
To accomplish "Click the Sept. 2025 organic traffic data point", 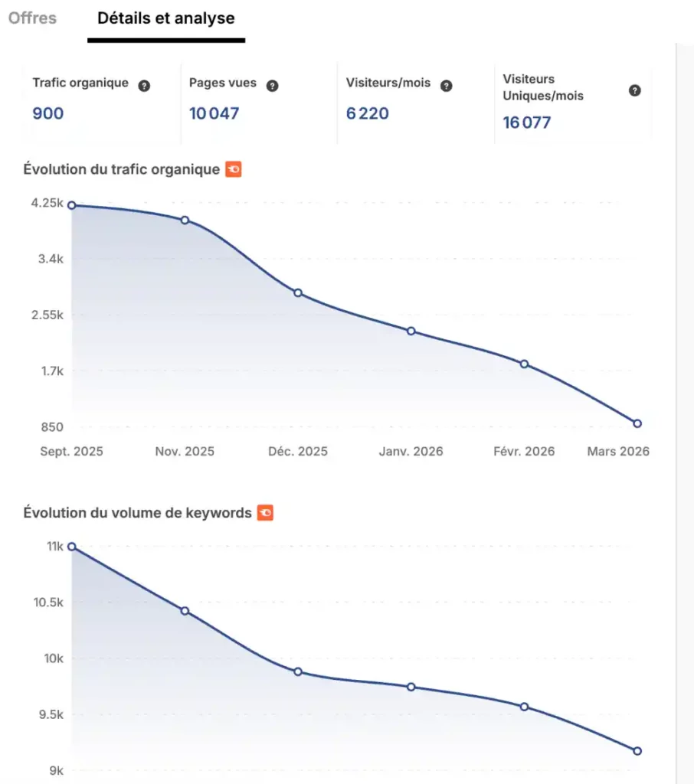I will [x=72, y=205].
